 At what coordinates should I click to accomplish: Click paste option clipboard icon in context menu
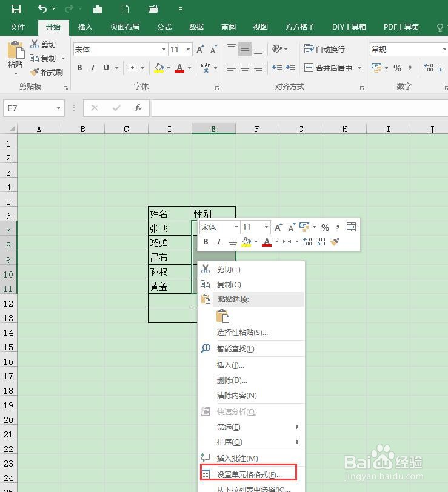tap(222, 316)
